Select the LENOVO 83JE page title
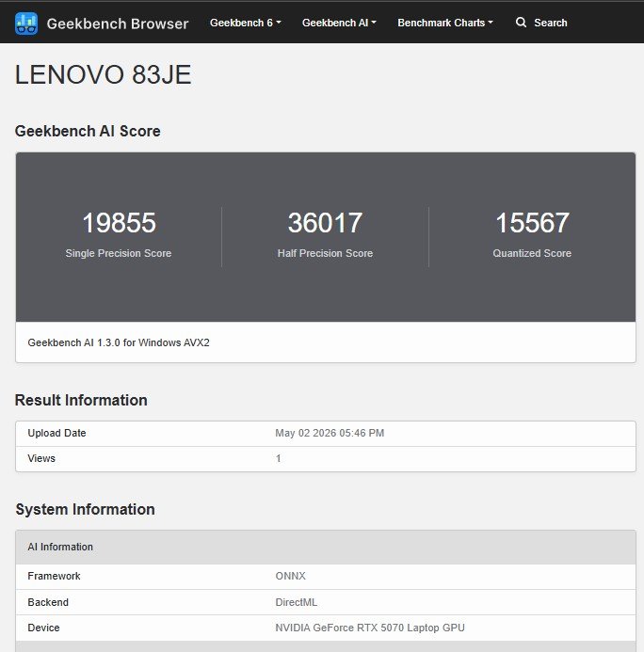Image resolution: width=644 pixels, height=652 pixels. coord(104,75)
